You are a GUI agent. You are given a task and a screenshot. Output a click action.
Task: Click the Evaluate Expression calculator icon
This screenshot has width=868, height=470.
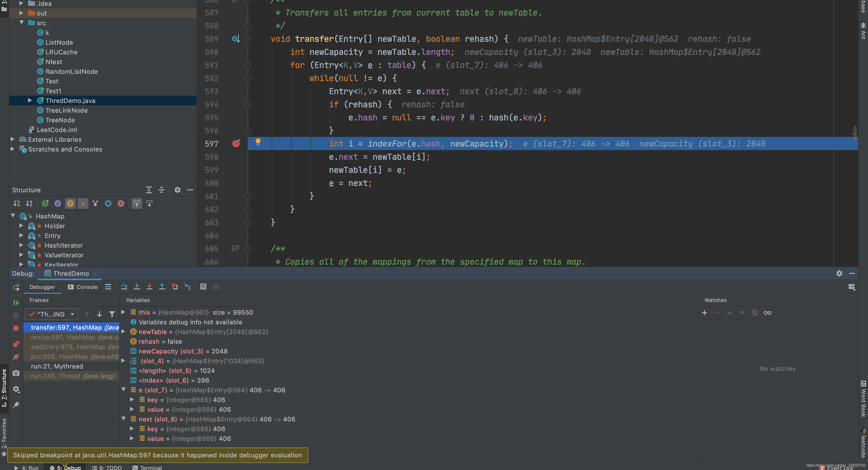tap(203, 286)
